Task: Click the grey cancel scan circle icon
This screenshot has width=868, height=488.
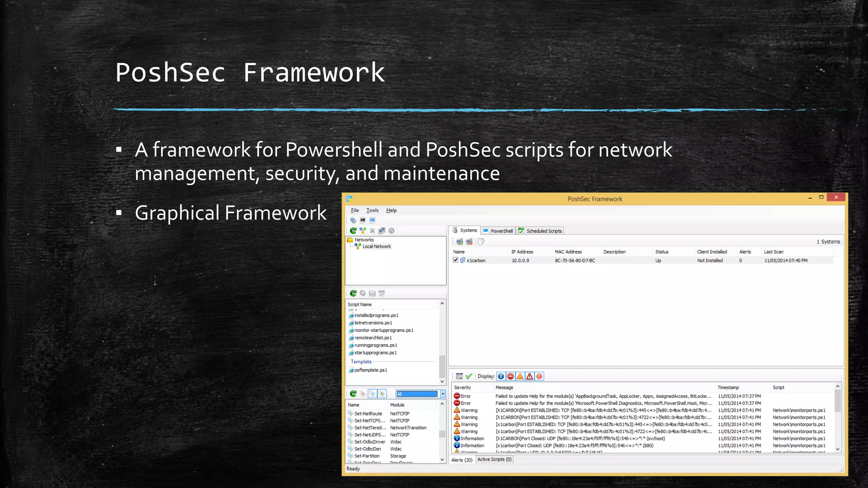Action: (x=392, y=230)
